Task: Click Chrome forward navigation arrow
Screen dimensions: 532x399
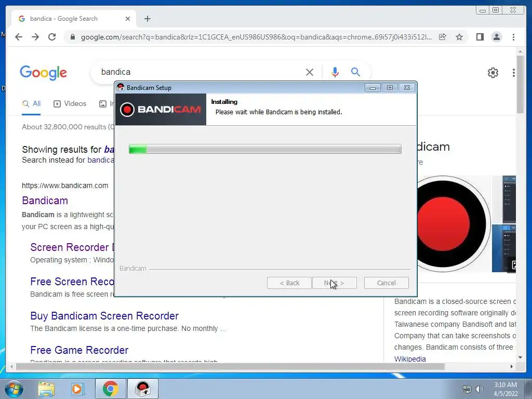Action: (x=35, y=37)
